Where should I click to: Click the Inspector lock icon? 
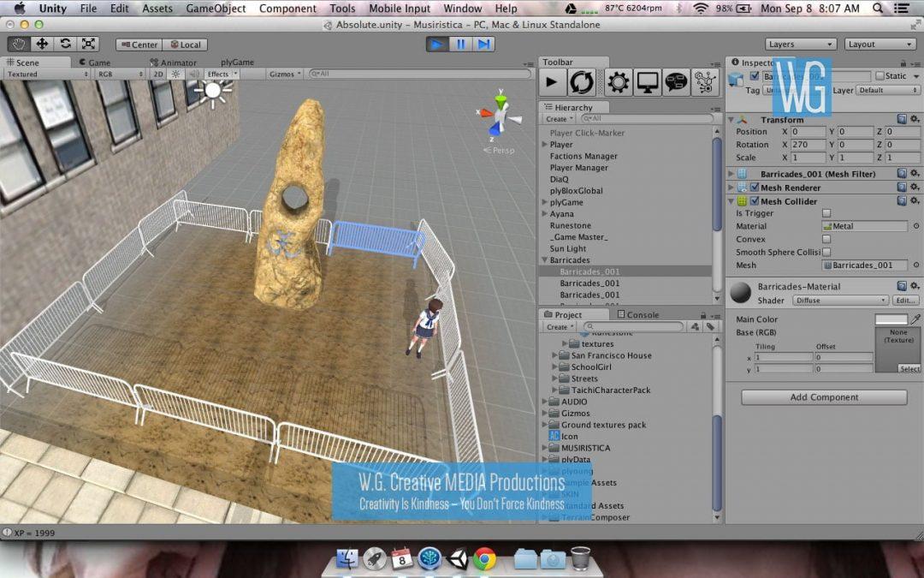click(903, 63)
